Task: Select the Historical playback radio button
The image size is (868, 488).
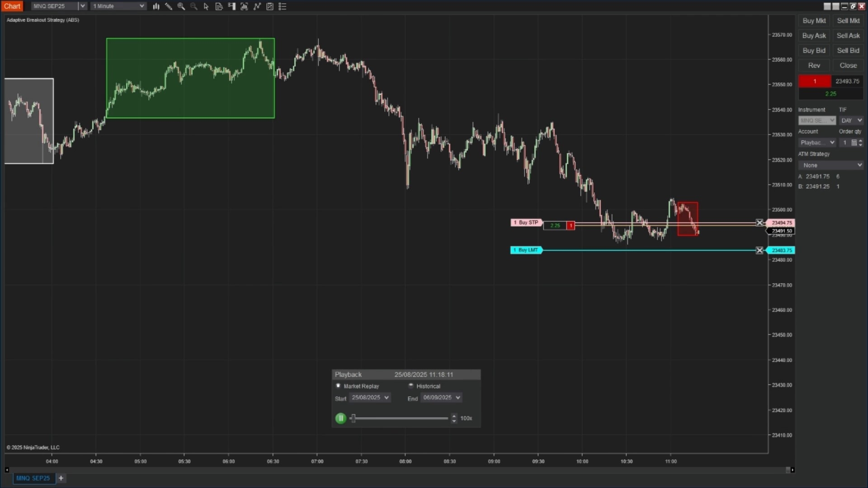Action: coord(411,386)
